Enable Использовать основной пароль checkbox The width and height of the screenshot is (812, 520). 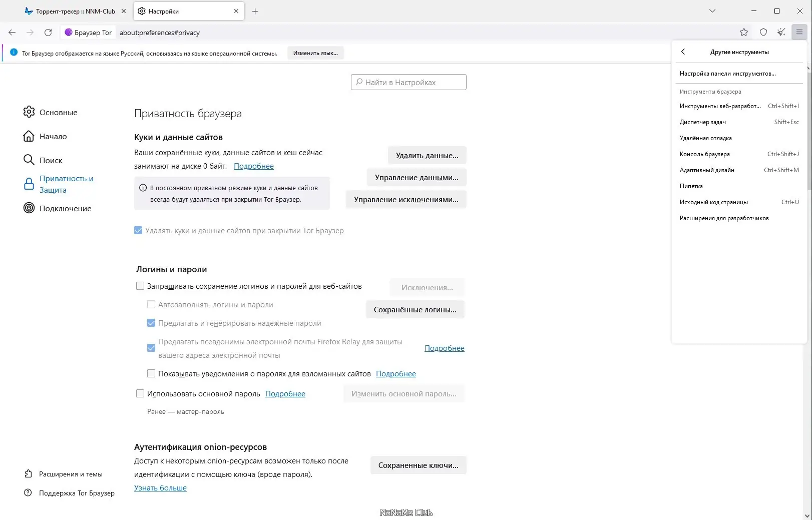pos(140,394)
